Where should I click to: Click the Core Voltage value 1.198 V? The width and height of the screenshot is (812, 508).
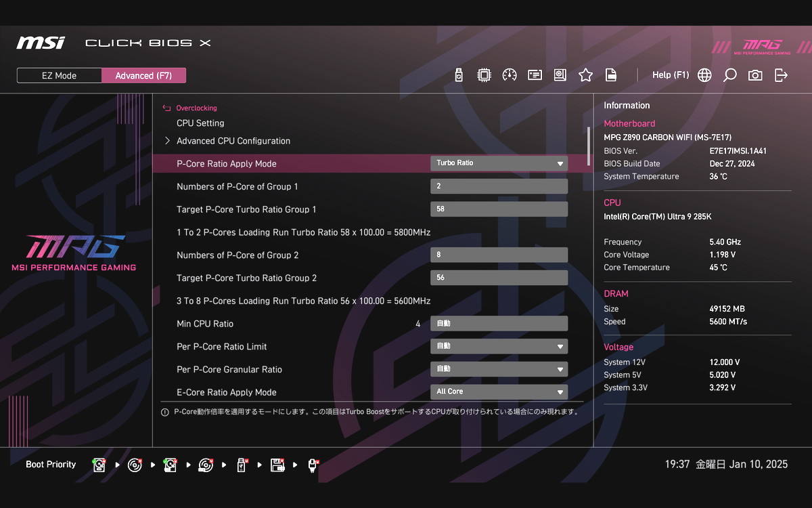[x=722, y=255]
